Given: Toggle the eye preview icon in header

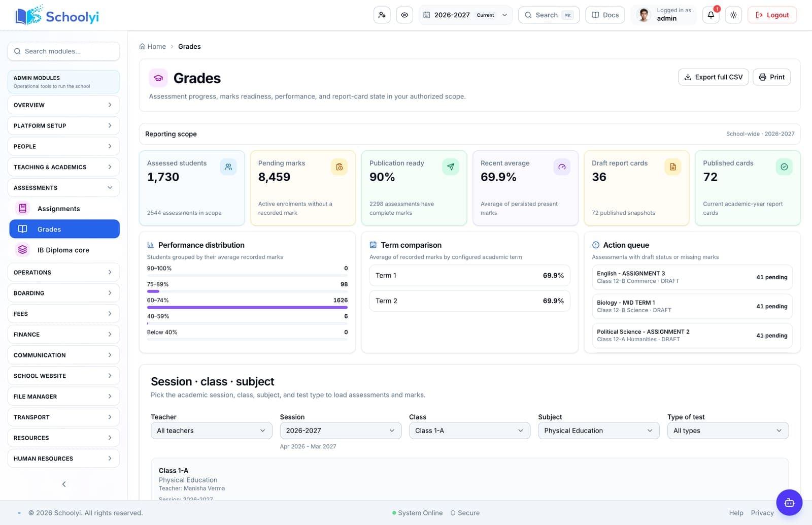Looking at the screenshot, I should 404,15.
